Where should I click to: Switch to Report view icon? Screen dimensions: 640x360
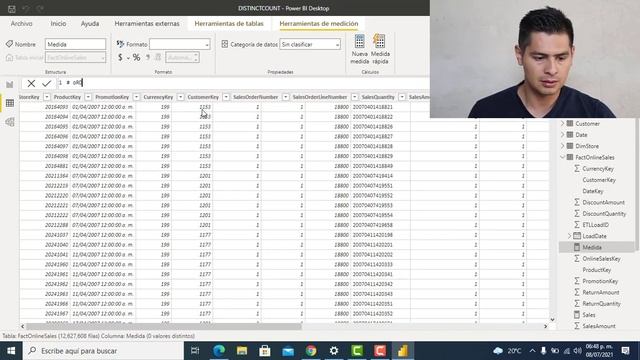[x=10, y=84]
